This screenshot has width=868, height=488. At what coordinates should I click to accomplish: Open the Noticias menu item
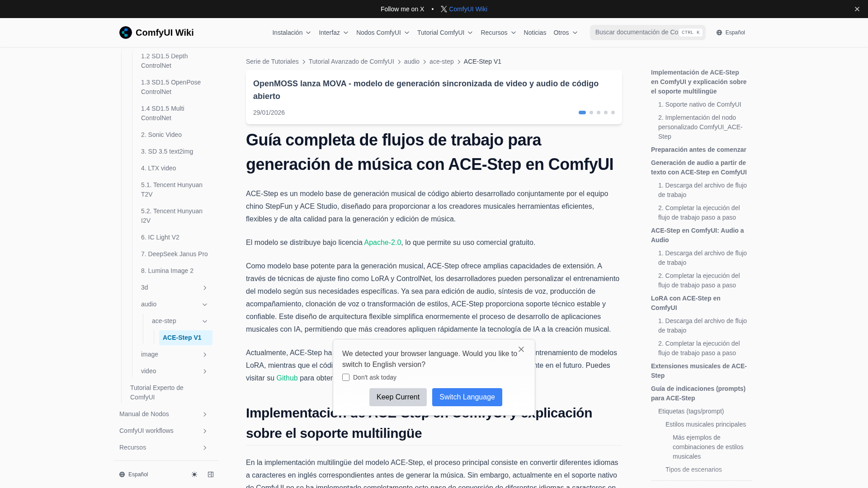535,33
